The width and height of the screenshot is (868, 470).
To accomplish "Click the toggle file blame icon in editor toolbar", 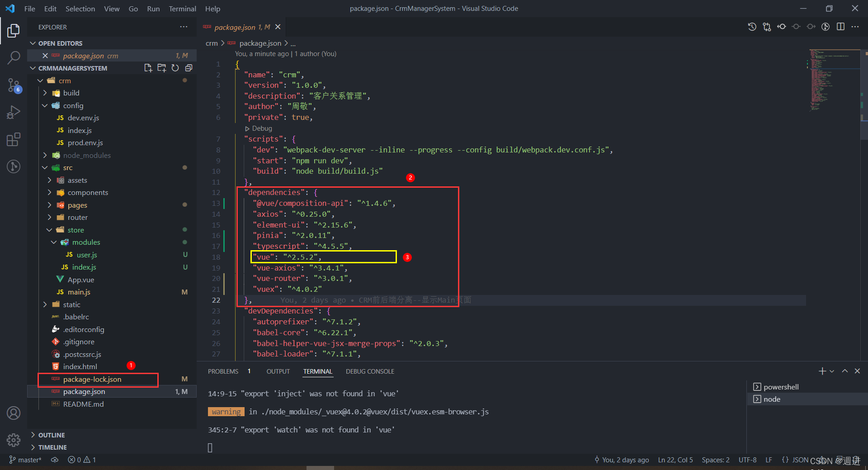I will [x=826, y=27].
